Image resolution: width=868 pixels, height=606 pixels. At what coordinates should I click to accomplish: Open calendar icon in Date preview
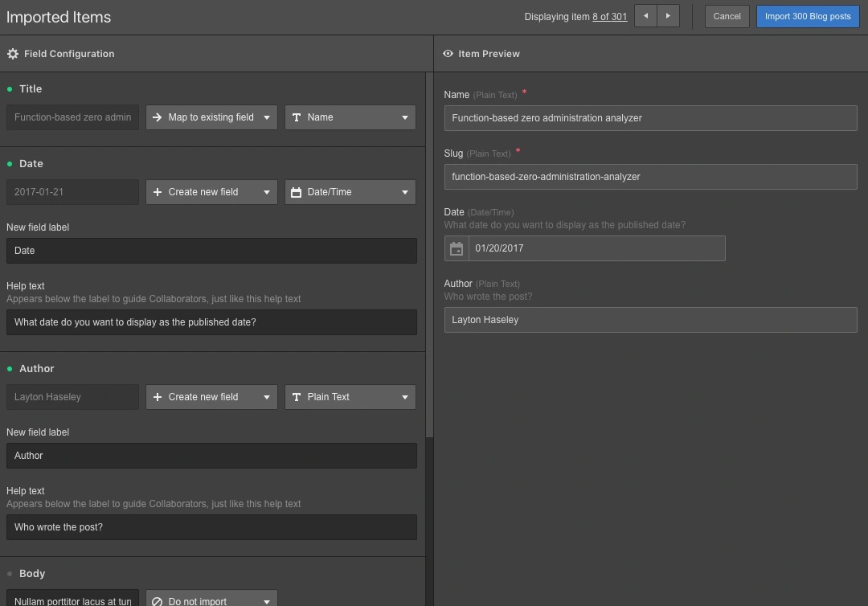tap(457, 248)
